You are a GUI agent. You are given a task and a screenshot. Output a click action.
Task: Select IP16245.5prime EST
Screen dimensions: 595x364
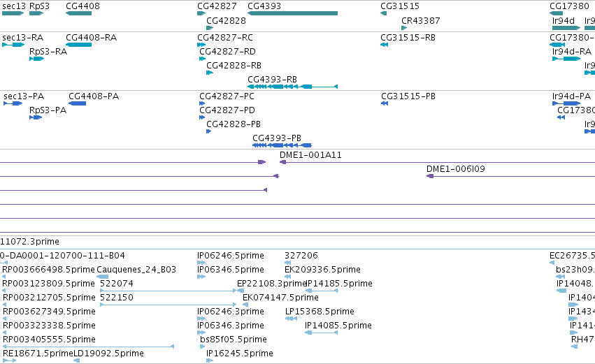(x=240, y=354)
